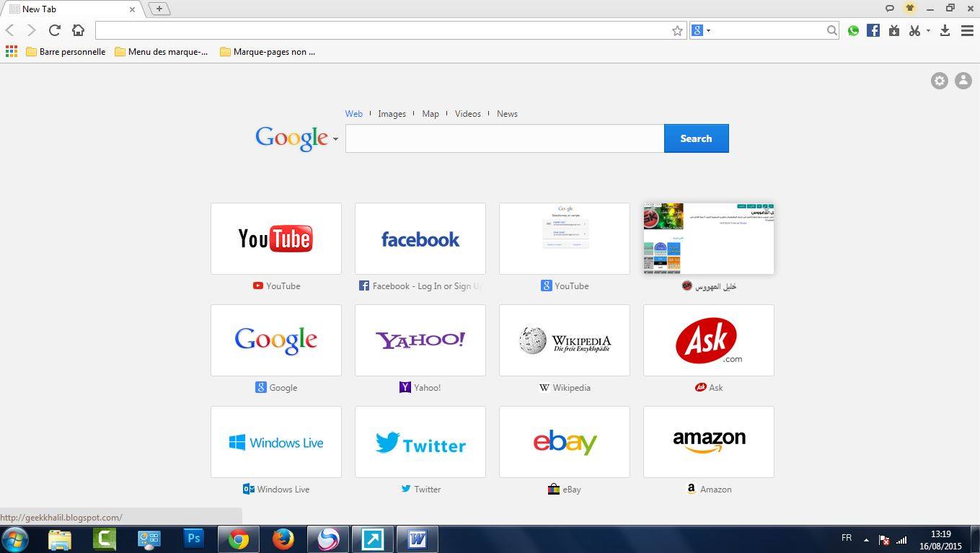Switch to Word in the taskbar
Screen dimensions: 980x553
pyautogui.click(x=417, y=539)
